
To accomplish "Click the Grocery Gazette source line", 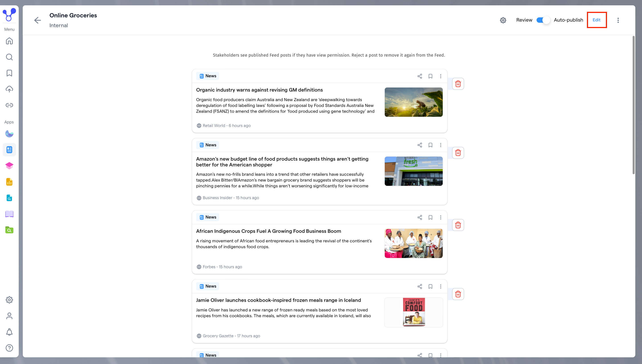I will 228,336.
